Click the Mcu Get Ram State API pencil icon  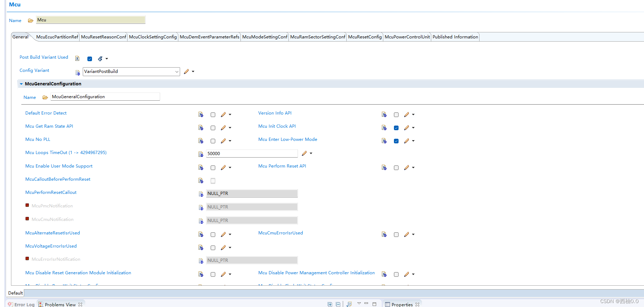point(223,128)
